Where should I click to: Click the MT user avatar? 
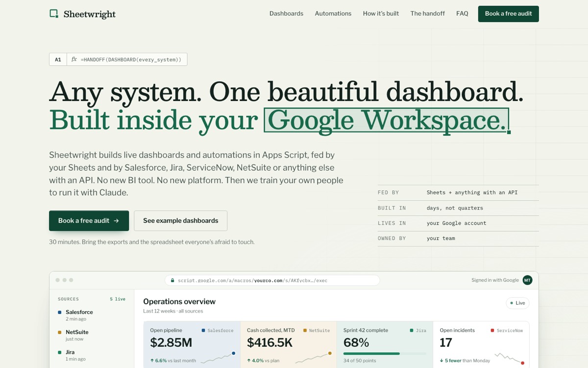point(527,280)
